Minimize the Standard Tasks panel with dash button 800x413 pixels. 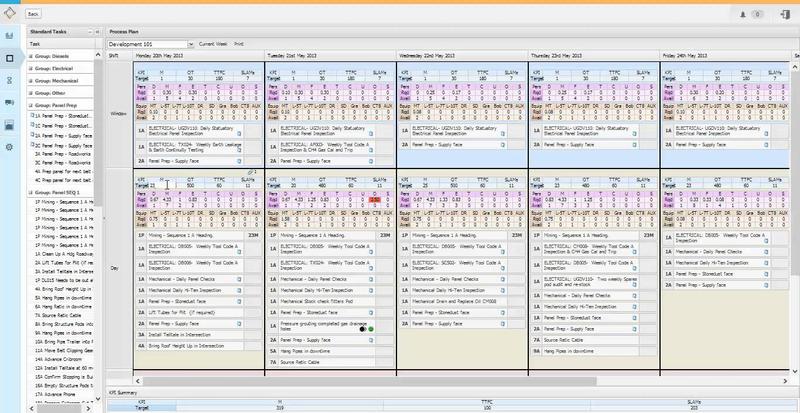tap(90, 32)
